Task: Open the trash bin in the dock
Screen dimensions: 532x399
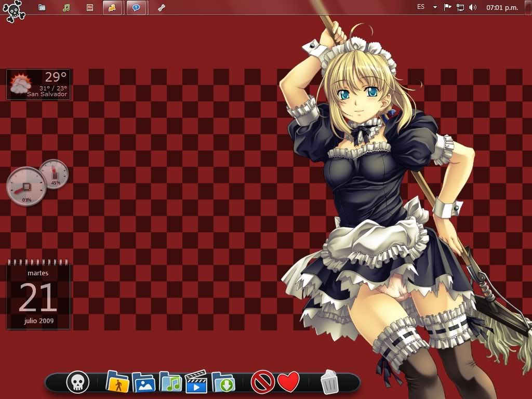Action: (329, 382)
